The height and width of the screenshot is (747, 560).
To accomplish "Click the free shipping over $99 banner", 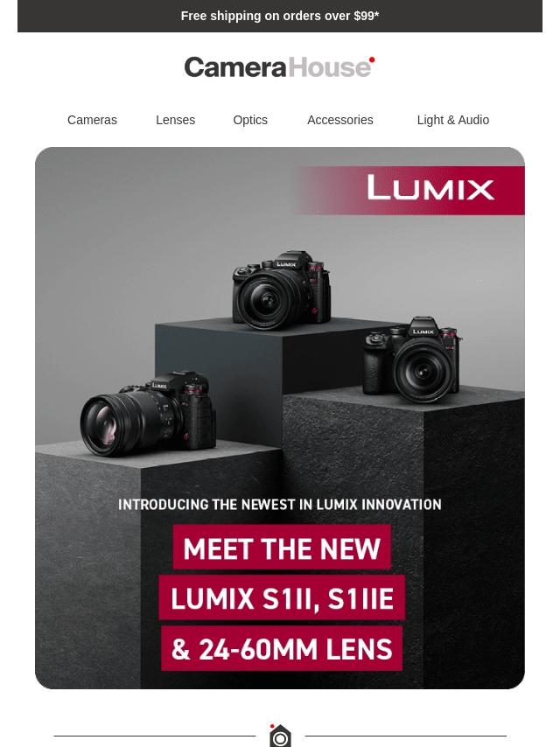I will pos(280,17).
